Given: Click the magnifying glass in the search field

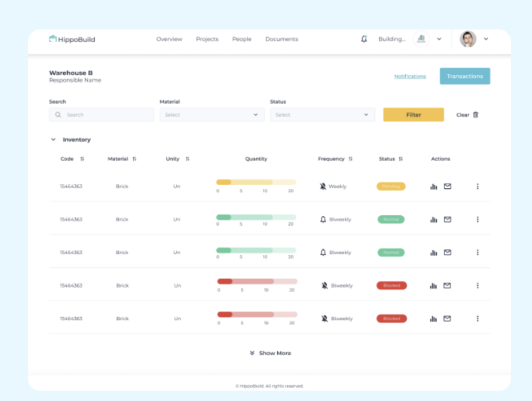Looking at the screenshot, I should point(57,114).
